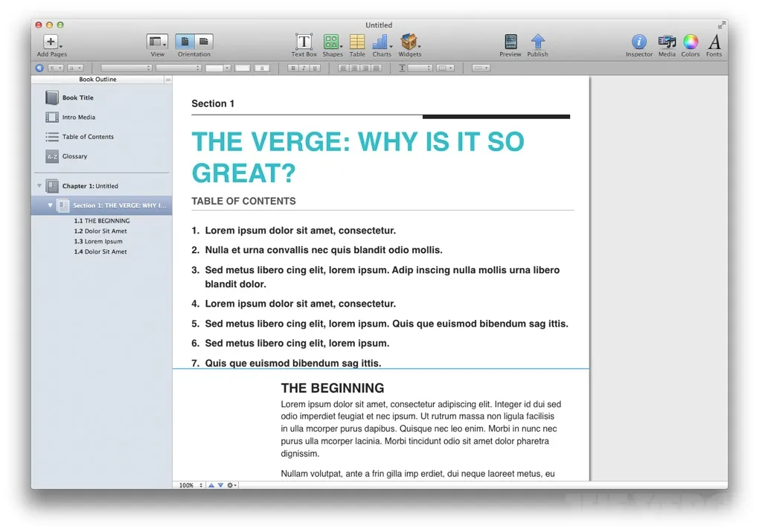
Task: Insert a Text Box from the toolbar
Action: click(x=304, y=42)
